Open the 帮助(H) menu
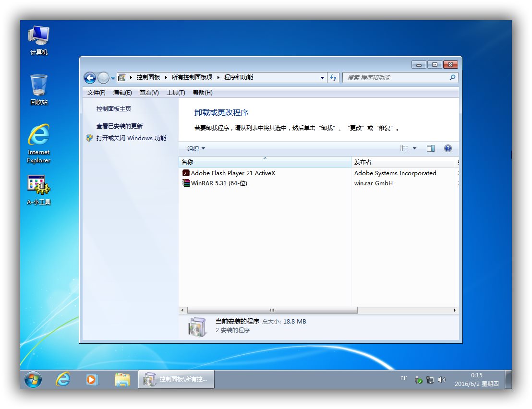 (x=203, y=93)
